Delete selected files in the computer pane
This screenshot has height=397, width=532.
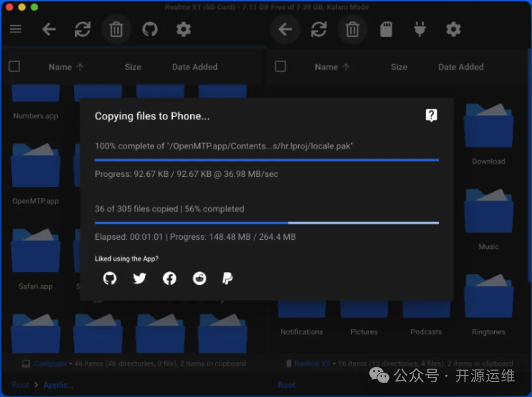116,30
